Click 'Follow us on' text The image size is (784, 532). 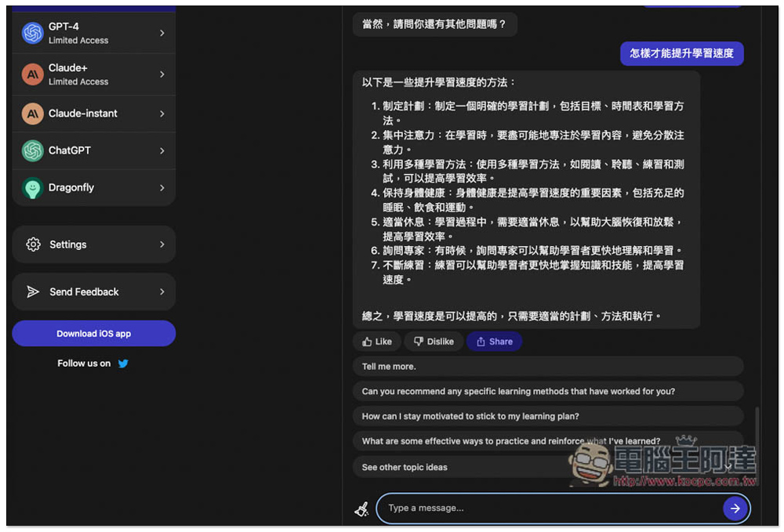[84, 364]
